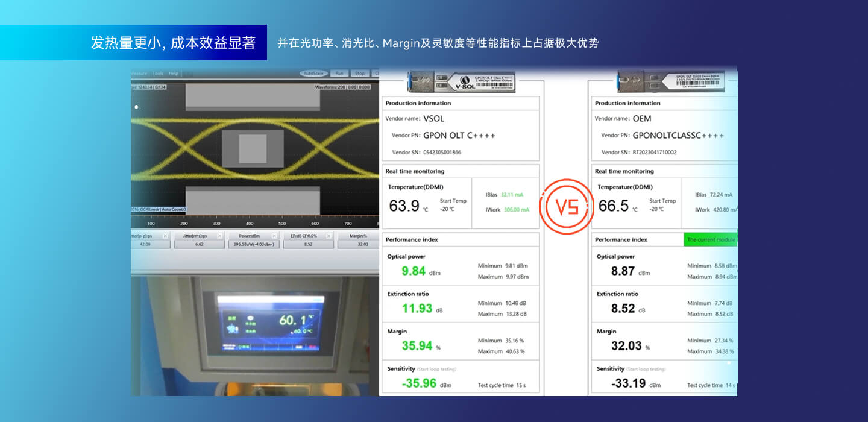
Task: Click the 8.52 dB extinction ratio
Action: pos(623,309)
